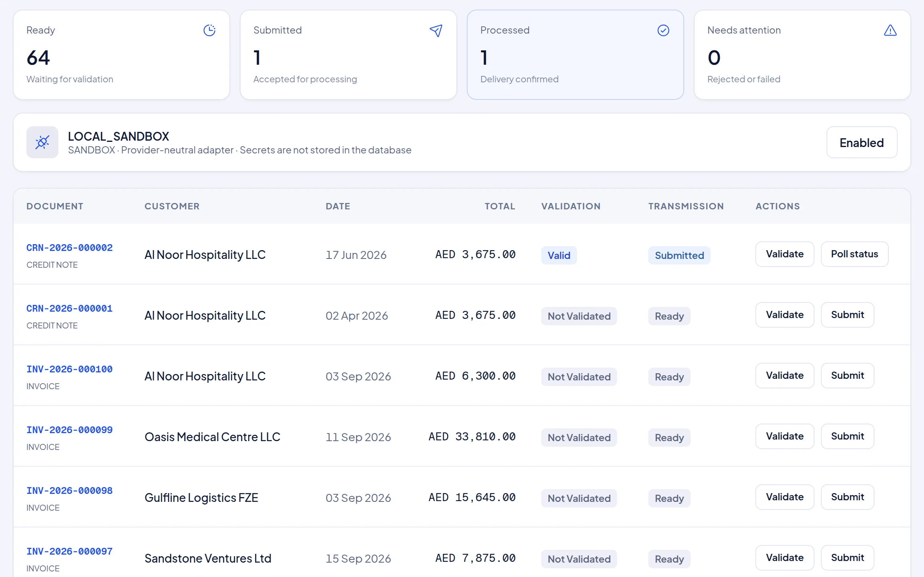Click the date 17 Jun 2026
The width and height of the screenshot is (924, 577).
356,255
